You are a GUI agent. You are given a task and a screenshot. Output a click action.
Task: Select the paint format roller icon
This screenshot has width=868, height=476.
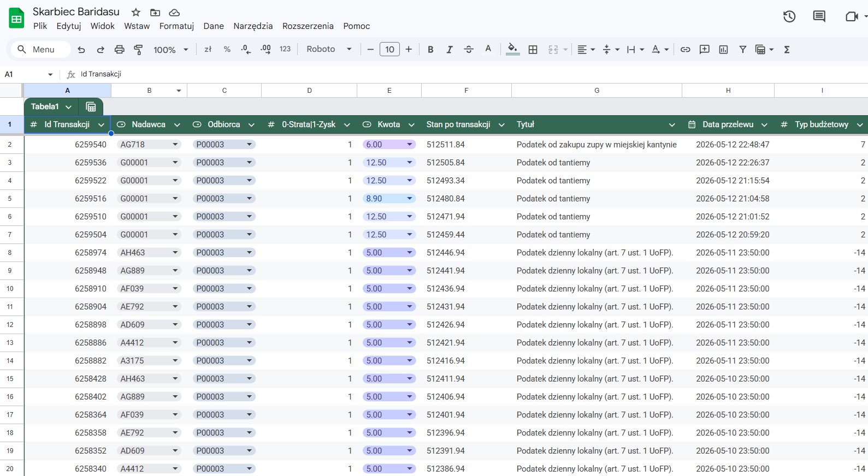coord(138,50)
